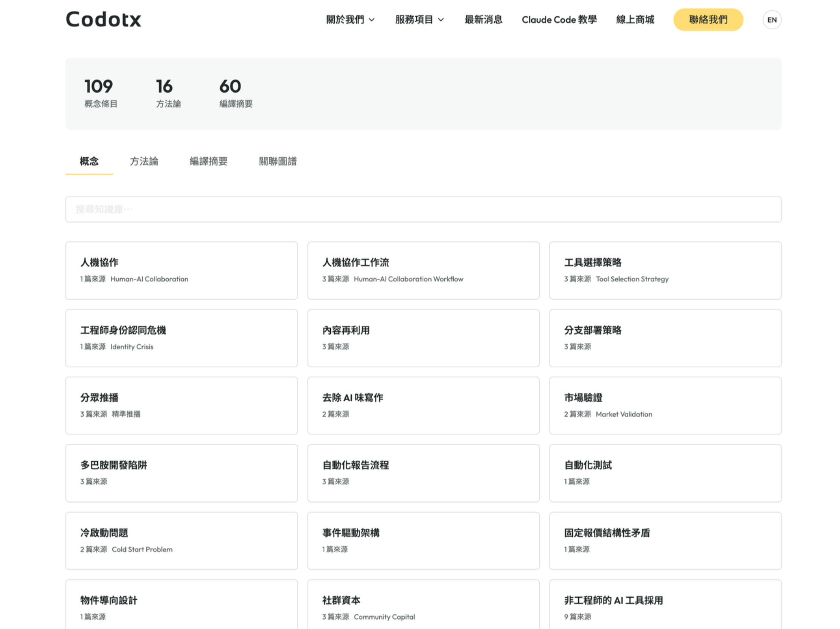This screenshot has width=840, height=629.
Task: Select the 概念 tab
Action: point(89,161)
